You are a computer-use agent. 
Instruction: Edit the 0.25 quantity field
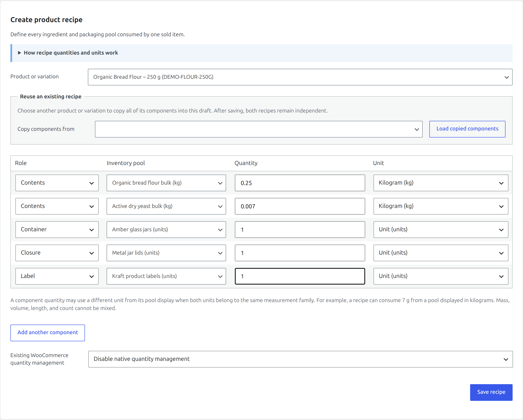300,183
